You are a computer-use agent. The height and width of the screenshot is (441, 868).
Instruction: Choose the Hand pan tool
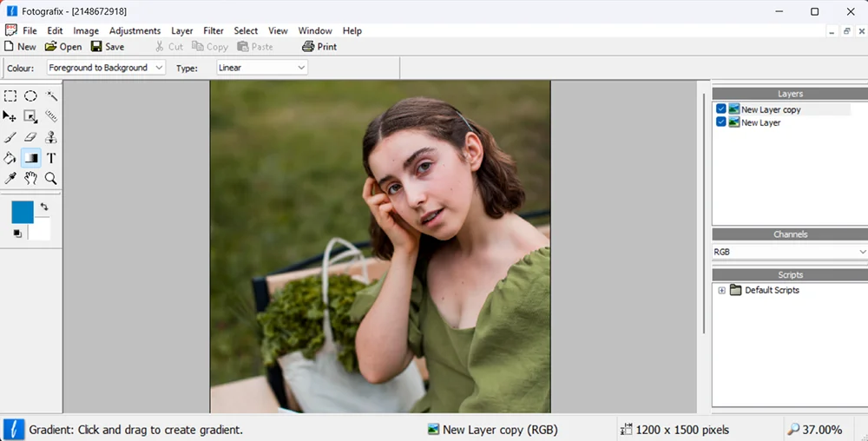(x=30, y=179)
